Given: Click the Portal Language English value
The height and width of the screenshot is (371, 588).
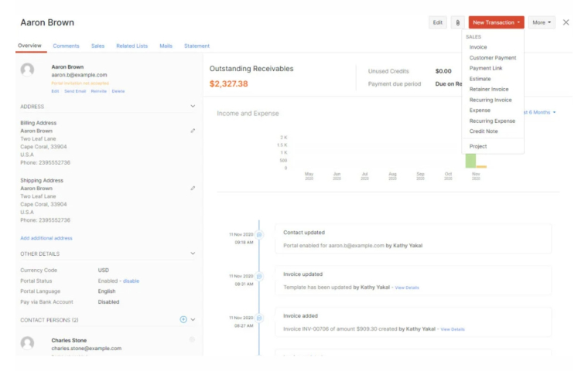Looking at the screenshot, I should (107, 291).
